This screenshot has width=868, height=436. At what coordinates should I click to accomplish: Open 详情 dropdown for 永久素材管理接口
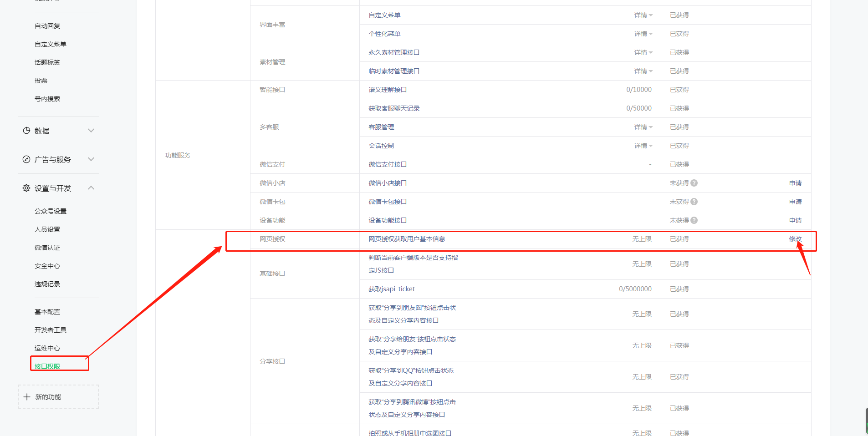643,52
